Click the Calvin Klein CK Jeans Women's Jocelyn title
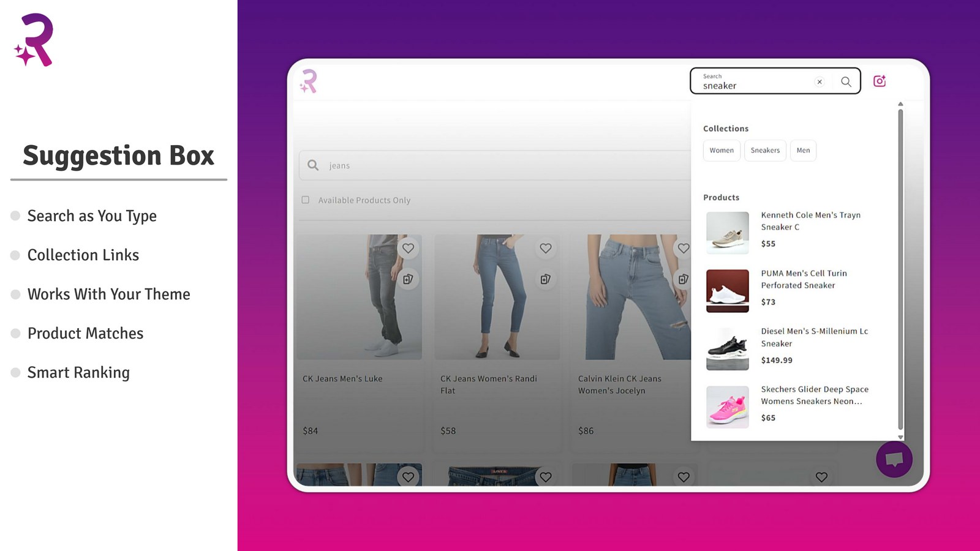This screenshot has height=551, width=980. pyautogui.click(x=620, y=384)
